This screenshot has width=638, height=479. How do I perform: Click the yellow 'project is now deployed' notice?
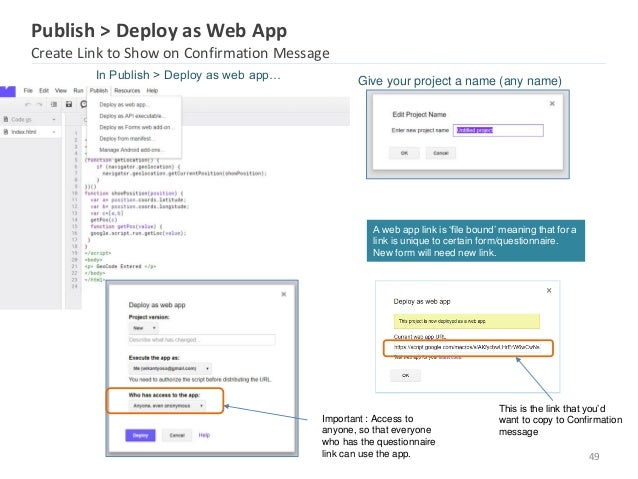coord(467,321)
